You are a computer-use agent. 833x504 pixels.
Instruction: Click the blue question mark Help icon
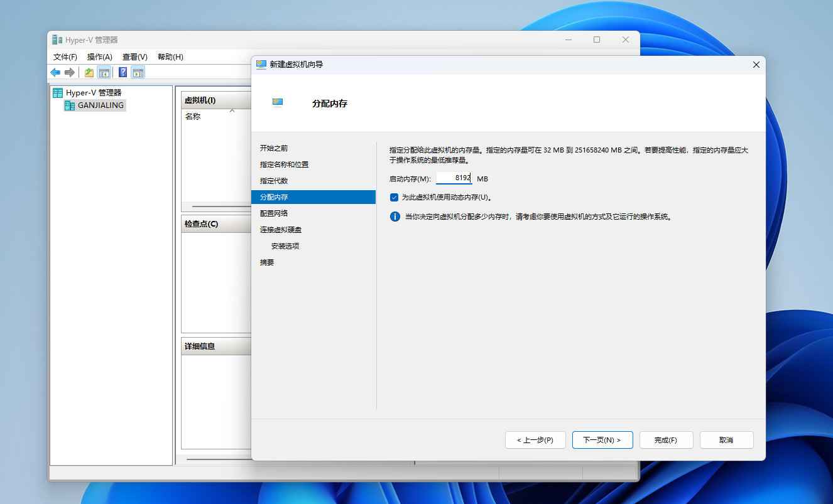point(123,72)
